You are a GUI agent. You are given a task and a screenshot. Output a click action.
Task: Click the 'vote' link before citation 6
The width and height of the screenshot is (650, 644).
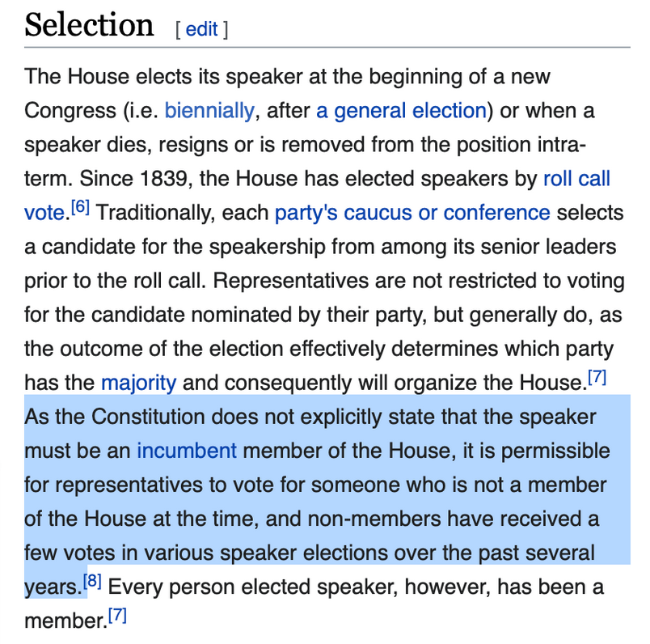[x=44, y=213]
